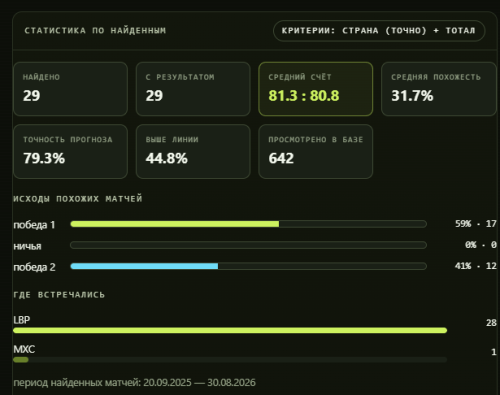This screenshot has width=500, height=395.
Task: Click the 79.3% accuracy value
Action: click(44, 158)
